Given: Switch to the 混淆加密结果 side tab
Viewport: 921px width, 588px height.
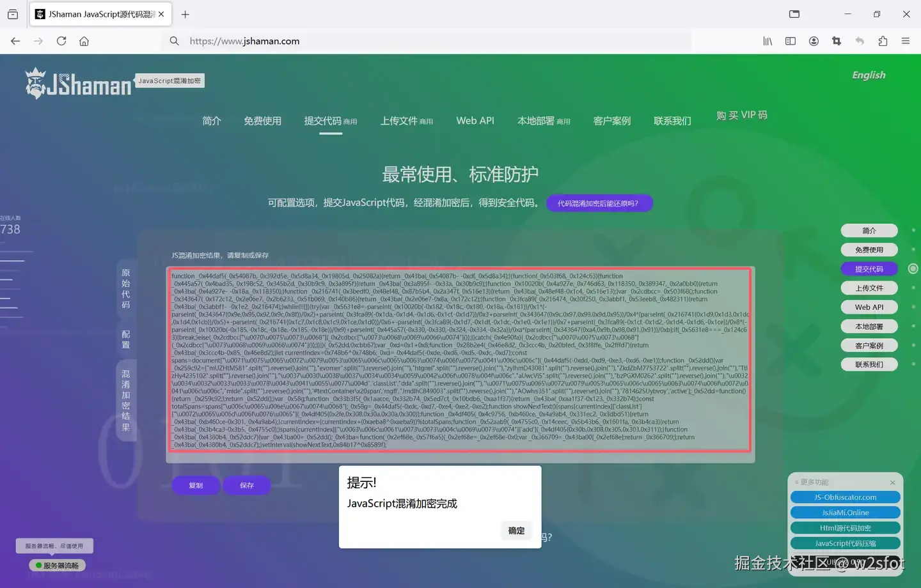Looking at the screenshot, I should [x=126, y=401].
